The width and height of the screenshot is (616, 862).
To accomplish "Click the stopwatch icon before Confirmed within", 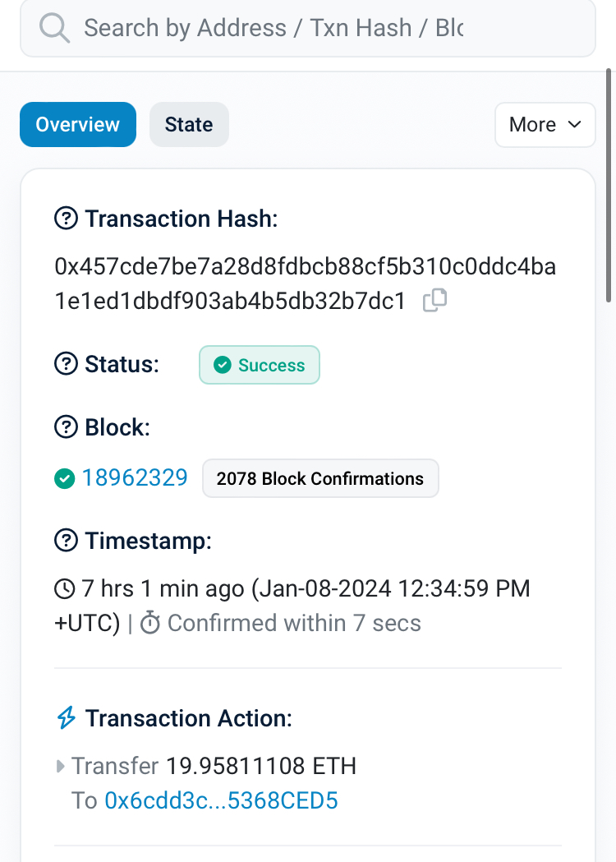I will click(150, 624).
